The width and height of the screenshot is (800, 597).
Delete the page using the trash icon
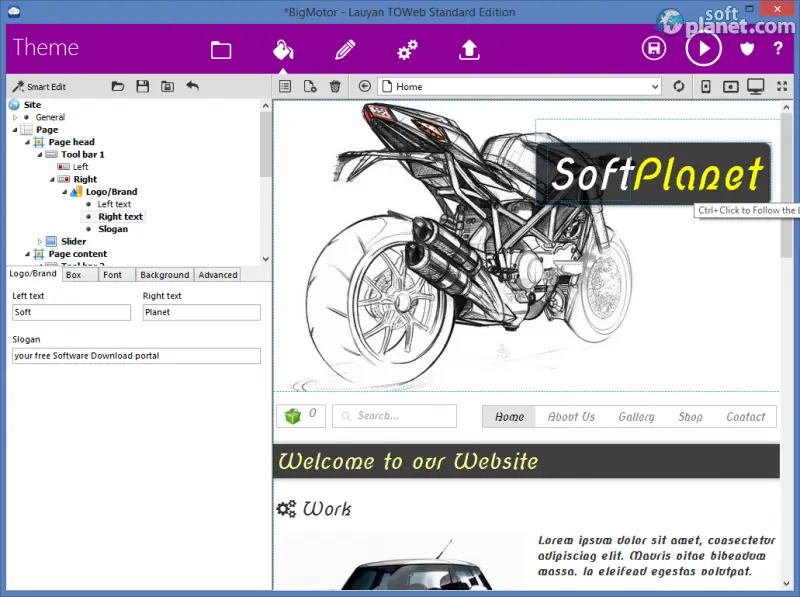tap(335, 86)
